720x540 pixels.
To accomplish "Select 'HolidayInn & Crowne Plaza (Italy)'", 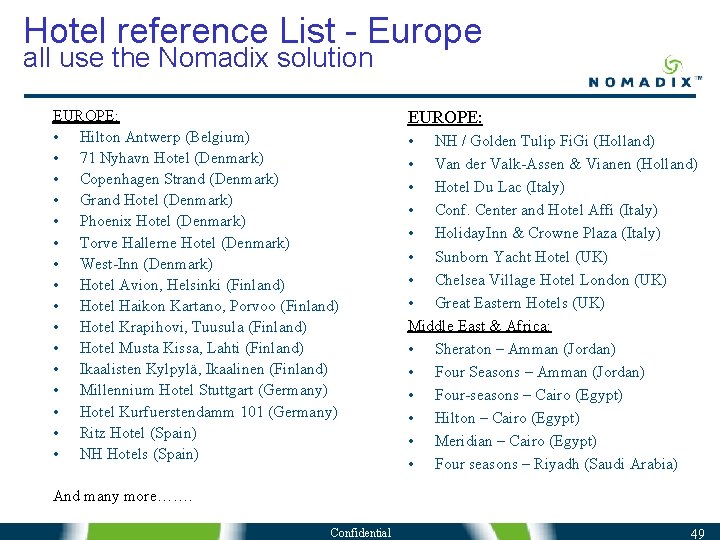I will click(x=547, y=233).
